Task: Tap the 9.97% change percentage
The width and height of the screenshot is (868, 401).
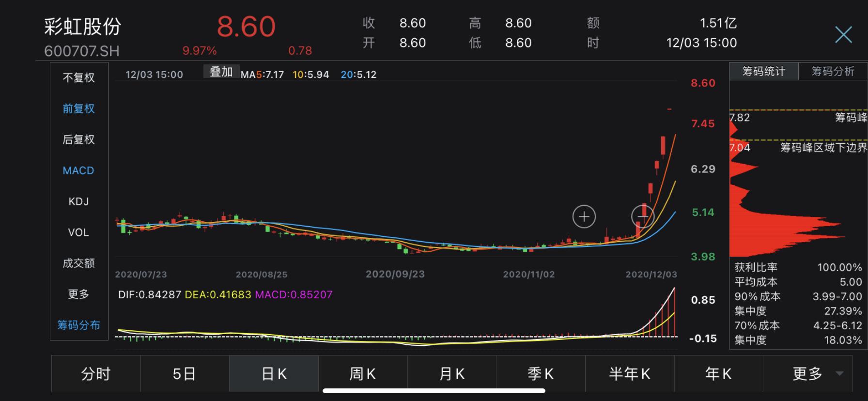Action: (199, 51)
